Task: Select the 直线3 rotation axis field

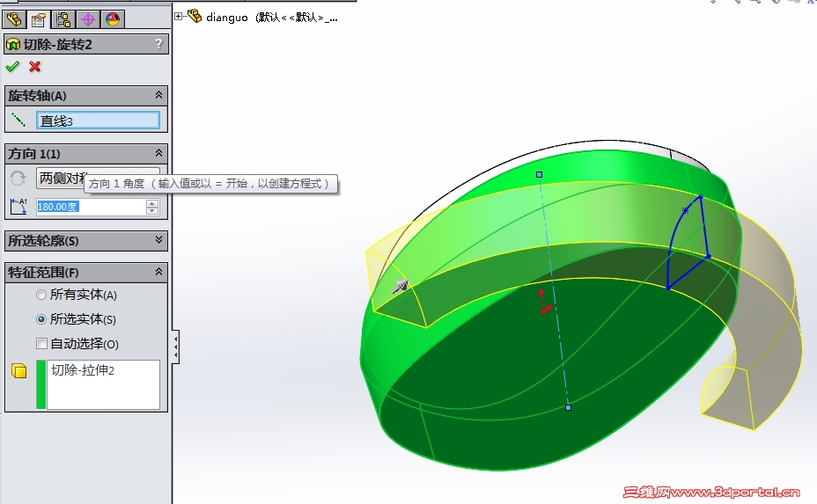Action: 98,121
